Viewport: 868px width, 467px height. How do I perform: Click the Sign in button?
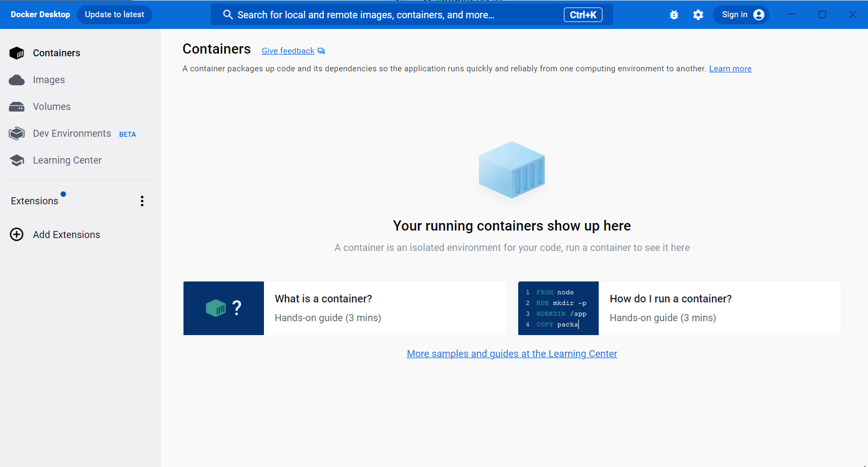741,14
